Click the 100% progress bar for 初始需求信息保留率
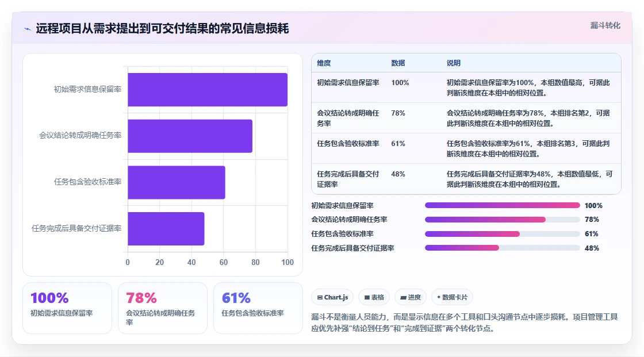This screenshot has width=644, height=357. (x=503, y=205)
